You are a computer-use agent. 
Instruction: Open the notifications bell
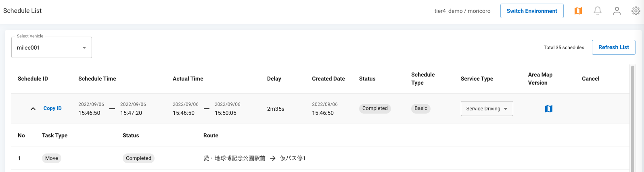(598, 11)
